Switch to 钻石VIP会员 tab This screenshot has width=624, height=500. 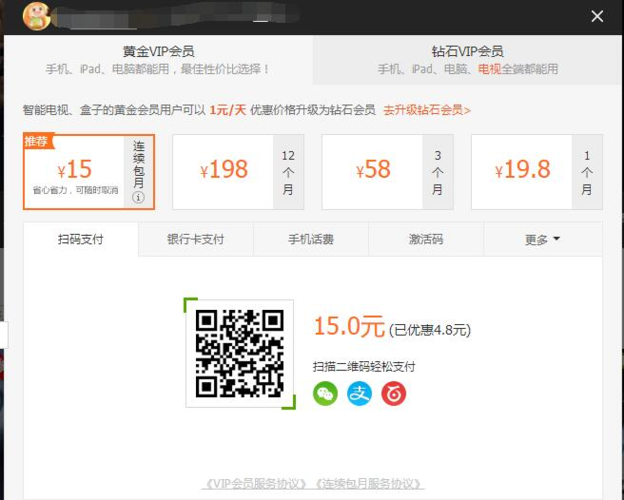[x=467, y=60]
